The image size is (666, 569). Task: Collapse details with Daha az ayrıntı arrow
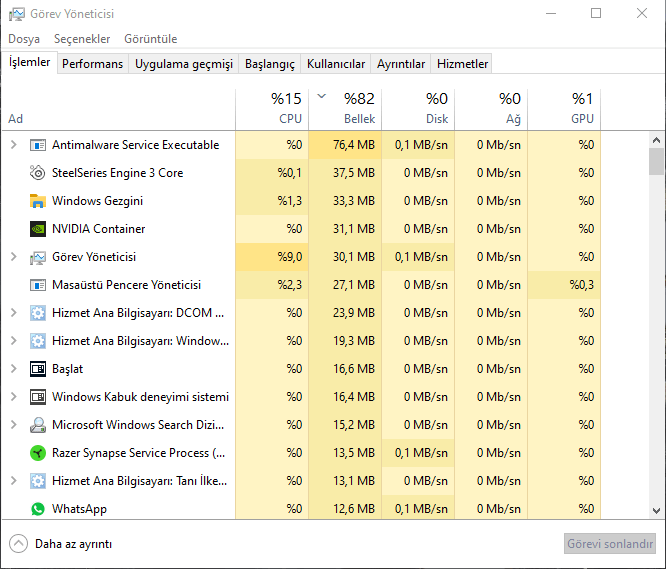18,544
